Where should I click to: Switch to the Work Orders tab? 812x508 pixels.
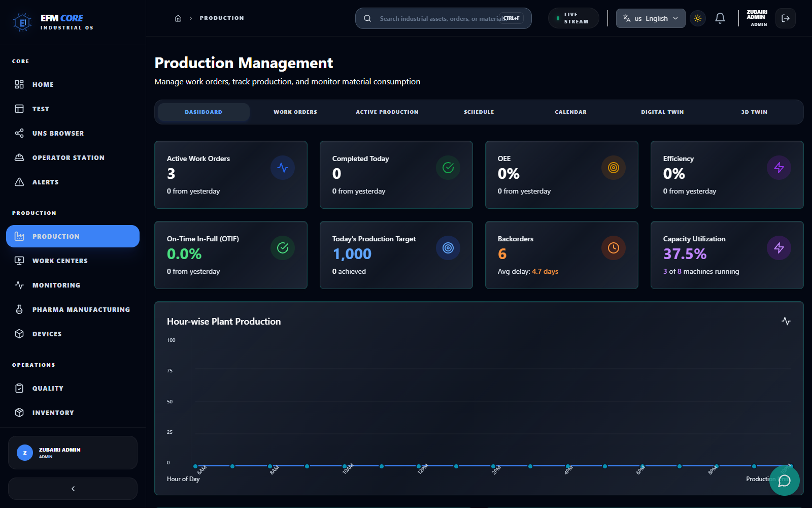click(295, 112)
